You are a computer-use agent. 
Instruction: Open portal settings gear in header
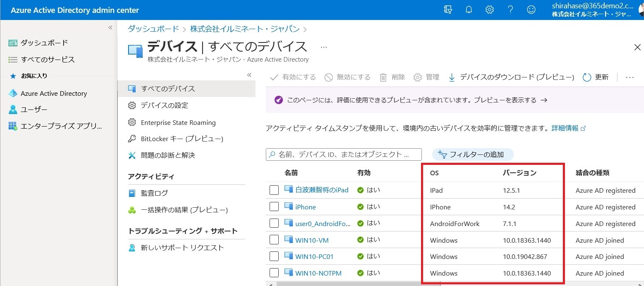[490, 10]
